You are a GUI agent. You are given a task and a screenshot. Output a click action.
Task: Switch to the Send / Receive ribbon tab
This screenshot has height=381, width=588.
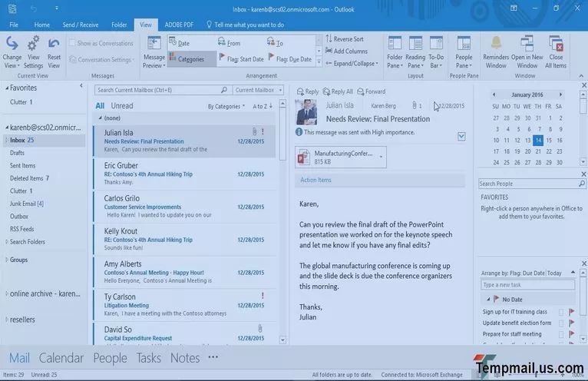click(80, 25)
